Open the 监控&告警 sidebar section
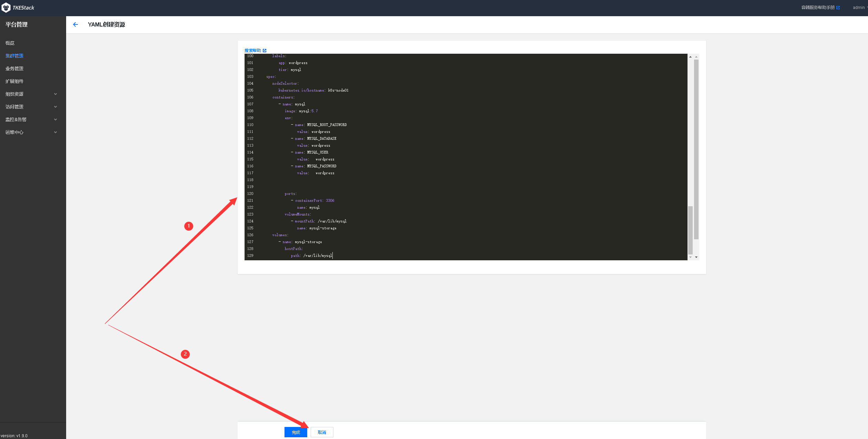868x439 pixels. (16, 119)
